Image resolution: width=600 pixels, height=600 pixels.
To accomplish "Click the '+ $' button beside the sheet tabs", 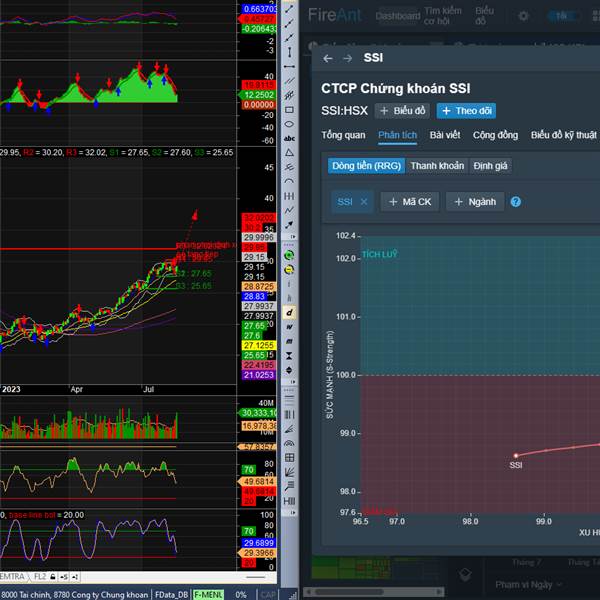I will click(64, 576).
